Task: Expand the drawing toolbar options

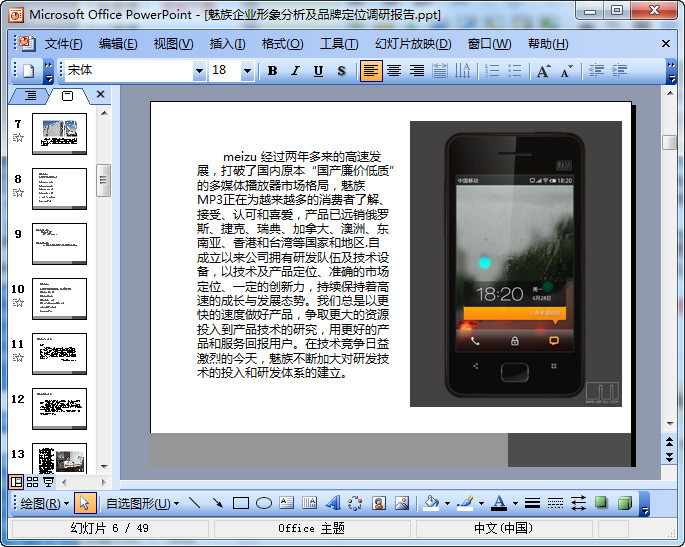Action: (644, 504)
